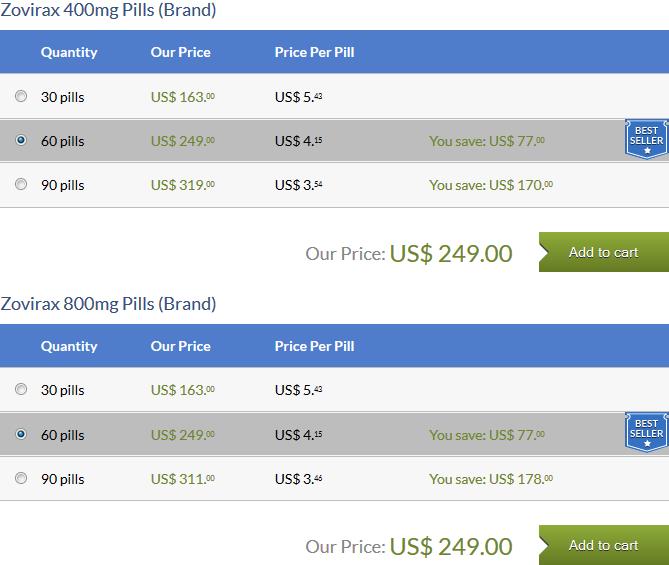
Task: Select 60 pills radio for Zovirax 400mg
Action: click(20, 140)
